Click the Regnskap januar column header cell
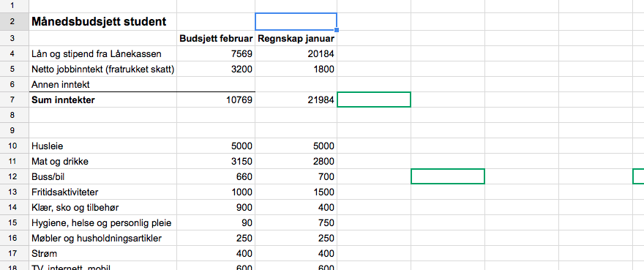Image resolution: width=644 pixels, height=270 pixels. pyautogui.click(x=296, y=38)
